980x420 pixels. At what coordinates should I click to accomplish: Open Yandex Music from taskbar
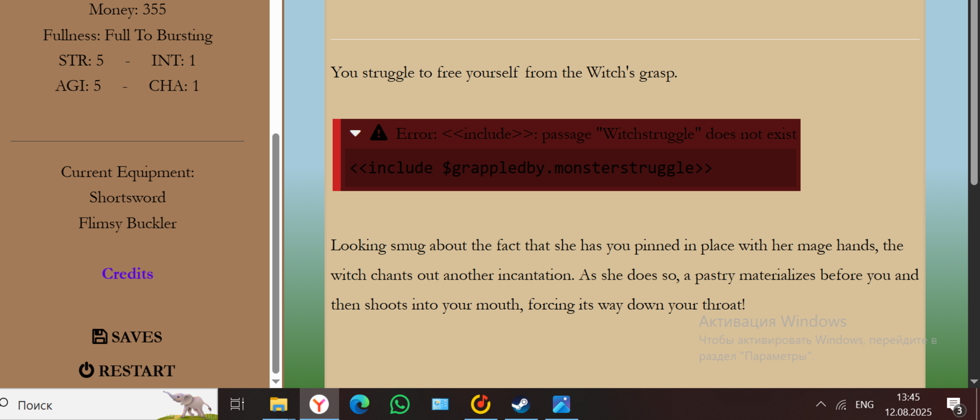pyautogui.click(x=480, y=404)
